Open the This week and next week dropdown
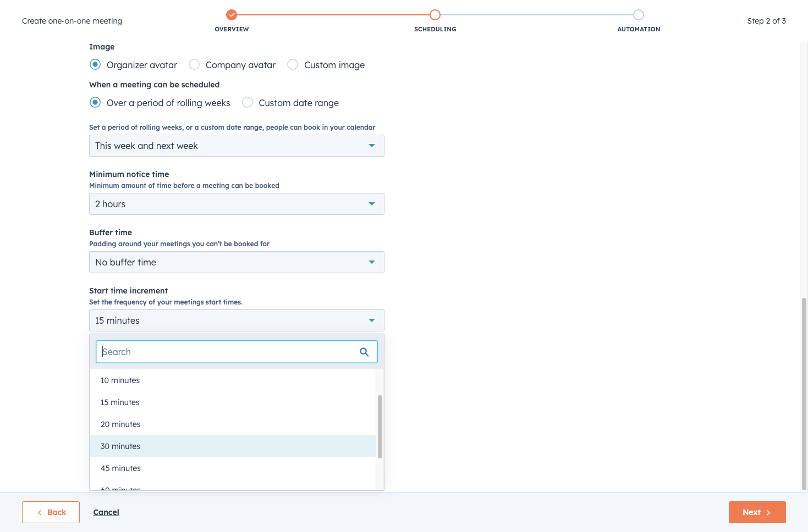The image size is (808, 532). 237,146
